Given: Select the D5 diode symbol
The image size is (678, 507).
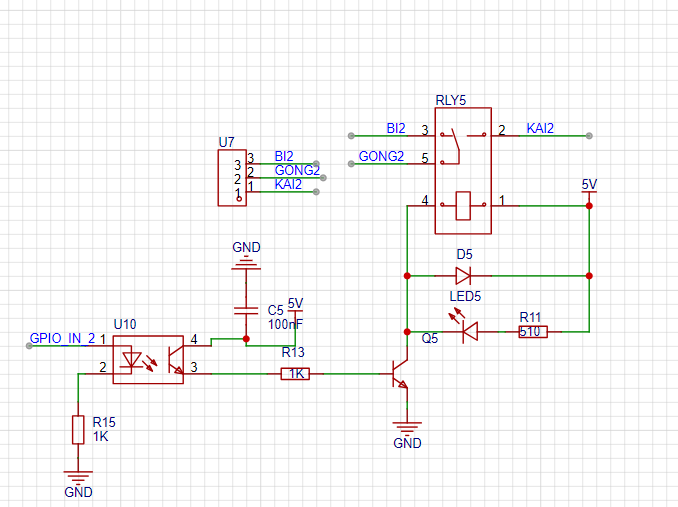Looking at the screenshot, I should point(463,275).
